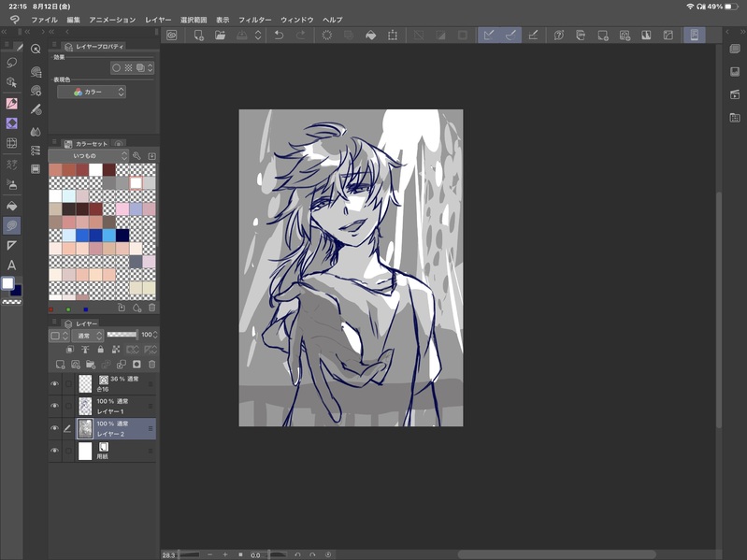Click the layer opacity slider
The width and height of the screenshot is (747, 560).
click(122, 335)
